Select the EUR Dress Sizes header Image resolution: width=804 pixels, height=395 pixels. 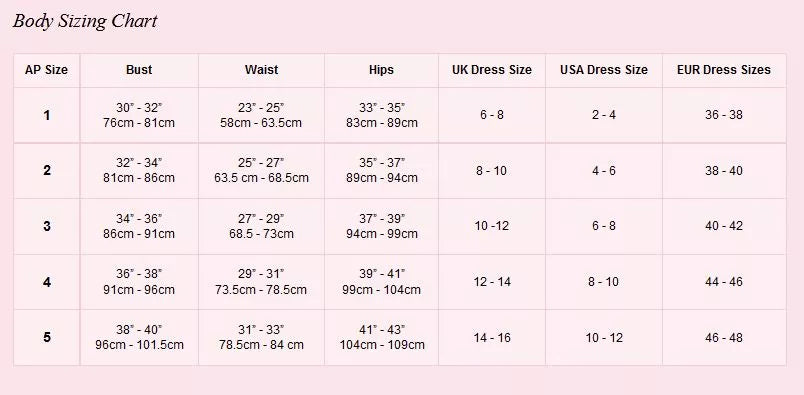click(724, 70)
